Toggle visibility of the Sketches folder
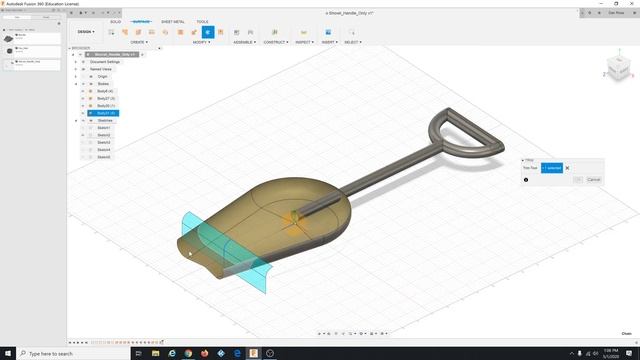 [83, 120]
